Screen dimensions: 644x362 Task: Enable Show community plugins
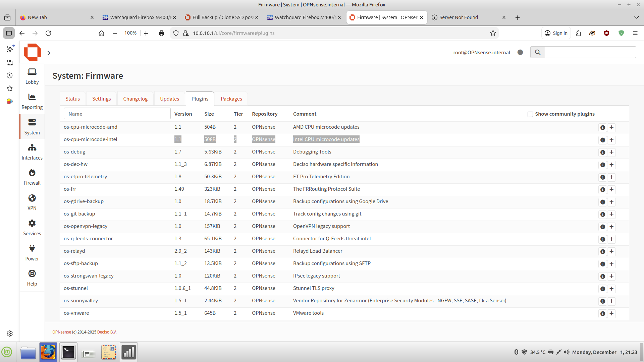pyautogui.click(x=530, y=114)
